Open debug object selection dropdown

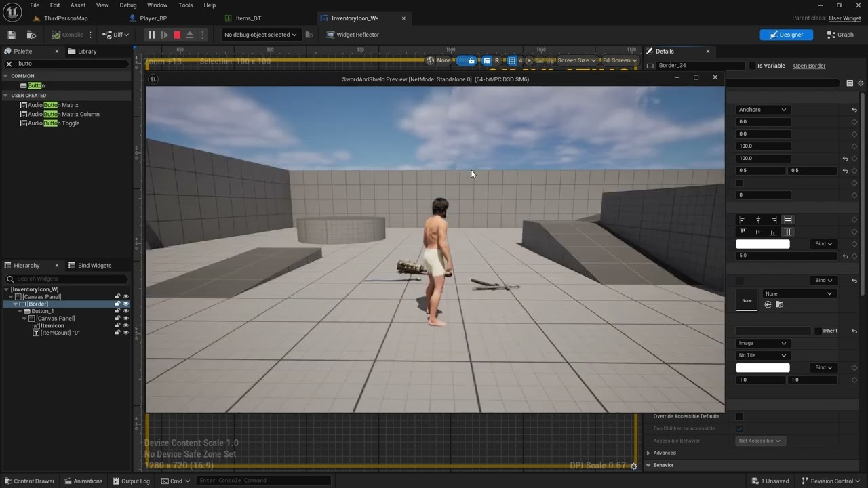[x=260, y=35]
